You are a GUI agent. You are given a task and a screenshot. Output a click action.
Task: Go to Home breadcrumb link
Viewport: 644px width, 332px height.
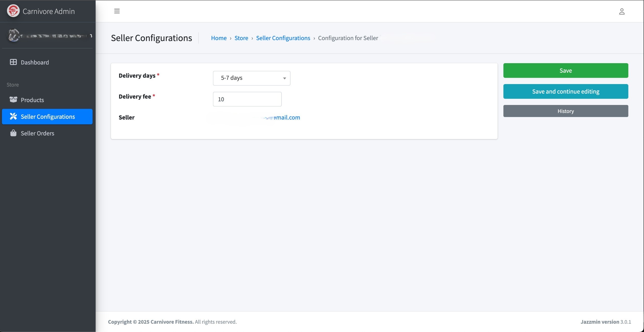coord(219,38)
